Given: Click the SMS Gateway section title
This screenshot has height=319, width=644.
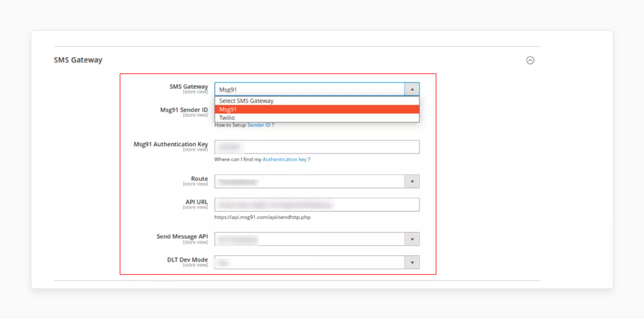Looking at the screenshot, I should (78, 60).
